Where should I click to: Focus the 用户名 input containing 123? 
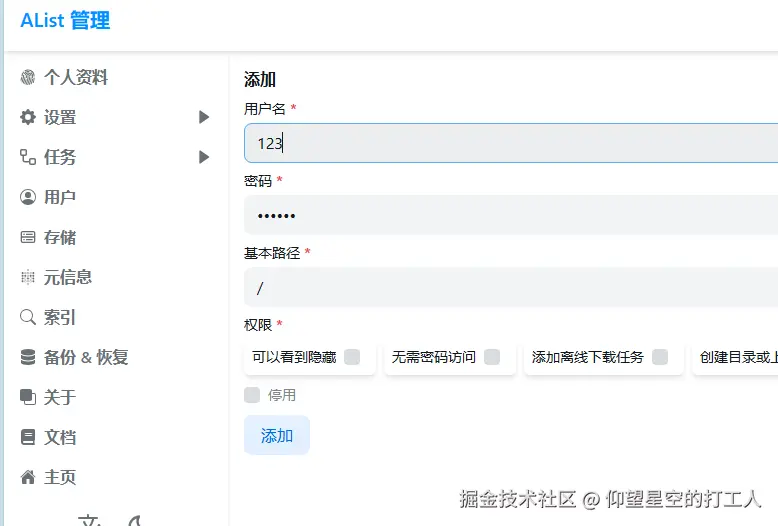pyautogui.click(x=511, y=143)
